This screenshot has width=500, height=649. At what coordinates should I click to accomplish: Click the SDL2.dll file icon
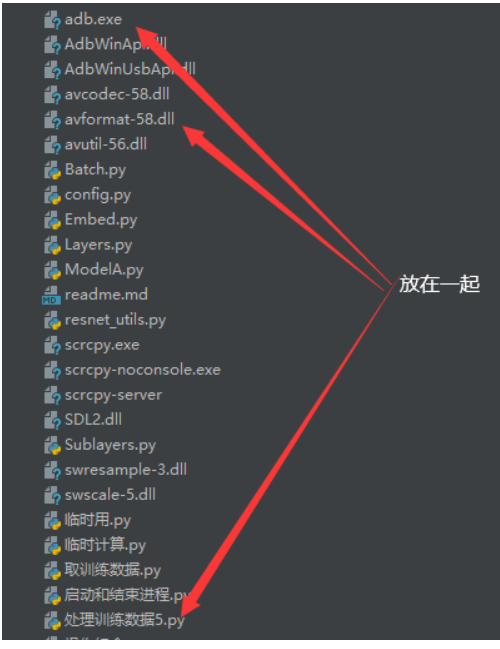tap(52, 421)
